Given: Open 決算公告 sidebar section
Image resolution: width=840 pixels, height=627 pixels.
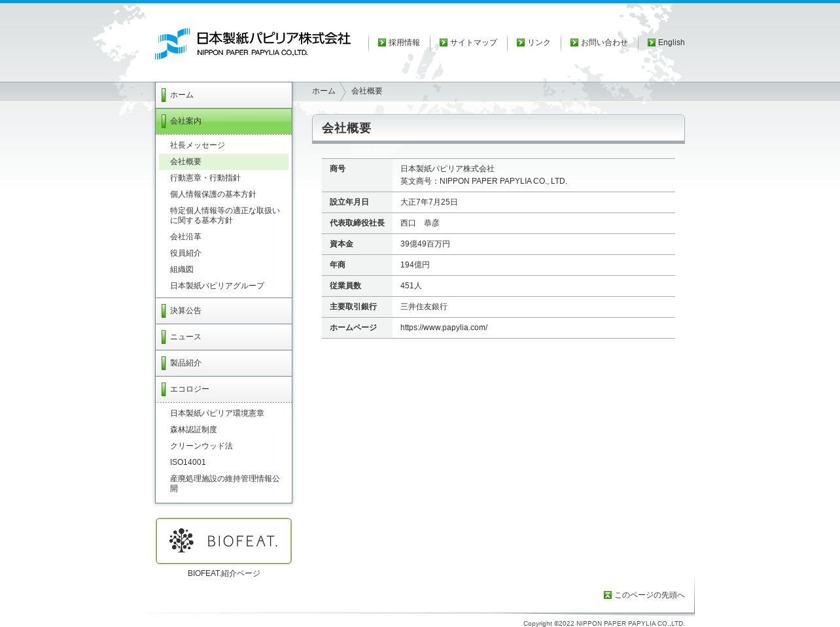Looking at the screenshot, I should point(224,311).
